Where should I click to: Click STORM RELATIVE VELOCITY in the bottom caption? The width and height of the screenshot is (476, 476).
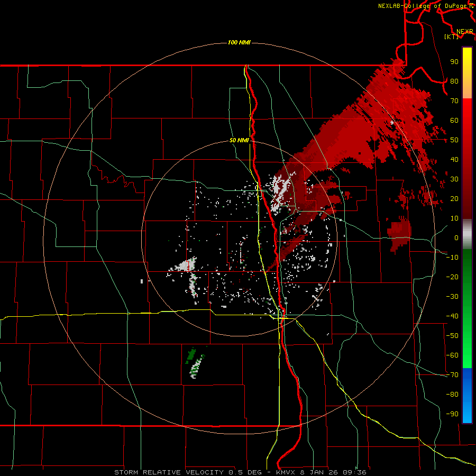169,472
